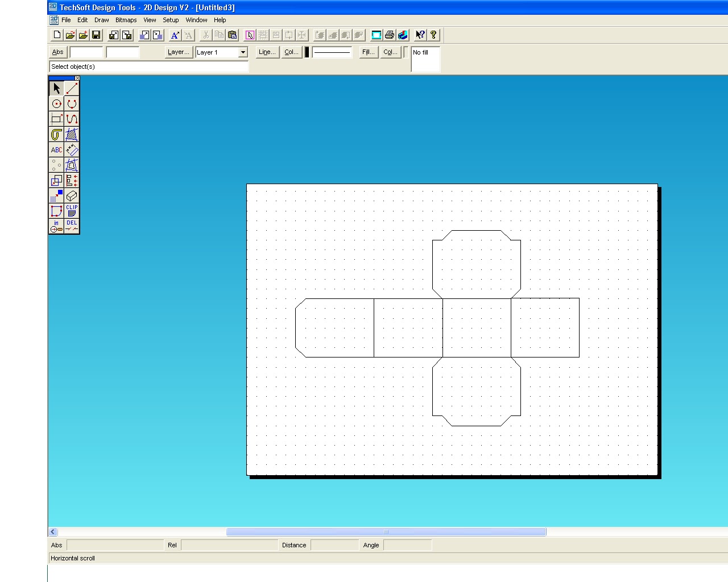Select the hatching tool
The height and width of the screenshot is (582, 728).
(x=72, y=135)
